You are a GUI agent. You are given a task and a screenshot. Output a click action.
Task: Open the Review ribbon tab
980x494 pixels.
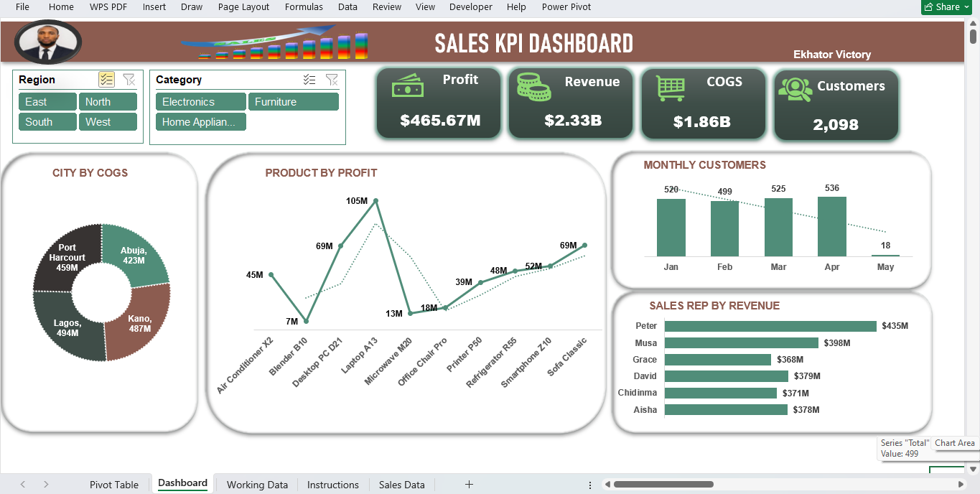pyautogui.click(x=387, y=6)
